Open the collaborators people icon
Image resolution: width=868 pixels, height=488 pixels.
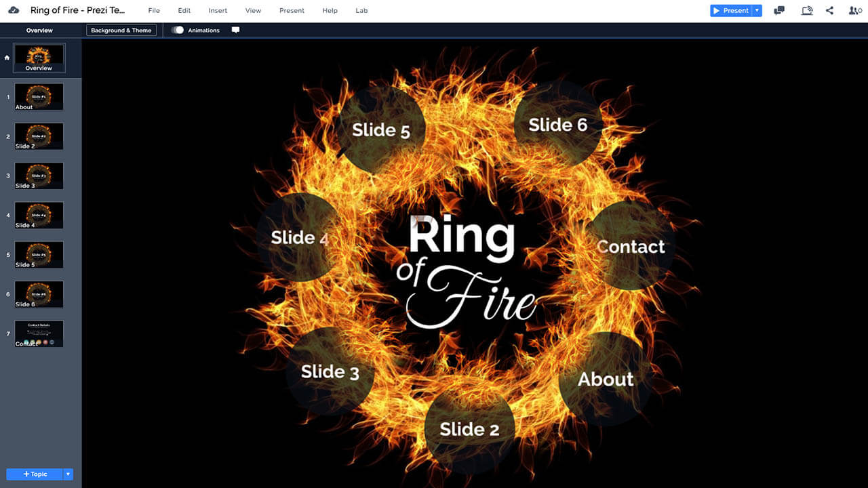(x=854, y=11)
